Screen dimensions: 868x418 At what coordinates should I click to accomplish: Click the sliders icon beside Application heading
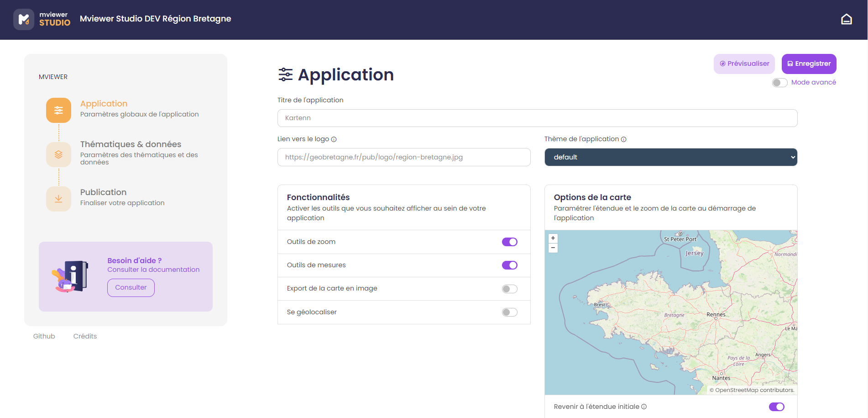click(286, 74)
